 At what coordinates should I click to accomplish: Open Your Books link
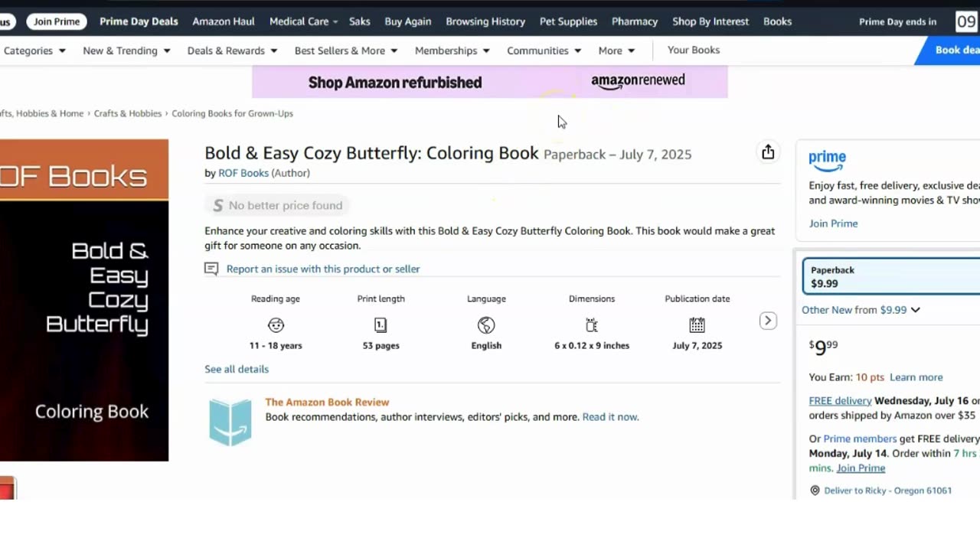[x=694, y=50]
